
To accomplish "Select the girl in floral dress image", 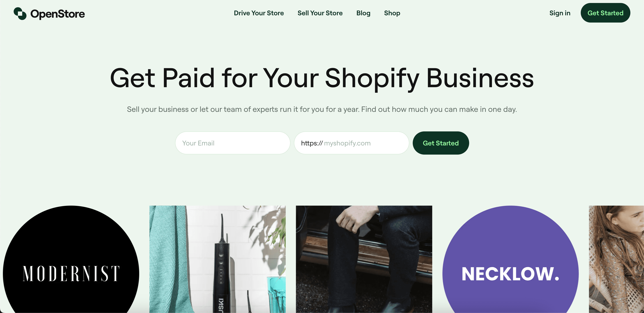I will [x=617, y=259].
